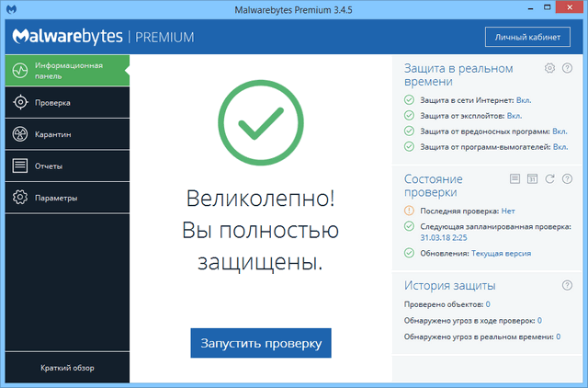Click the gear icon beside Параметры
Screen dimensions: 588x388
click(20, 198)
